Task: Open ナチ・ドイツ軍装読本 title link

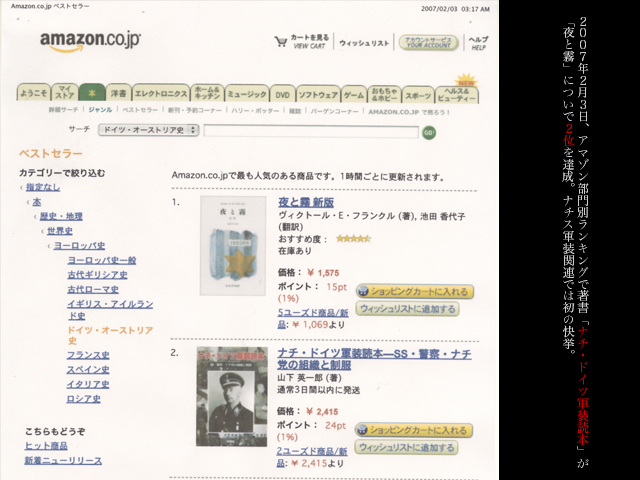Action: (374, 359)
